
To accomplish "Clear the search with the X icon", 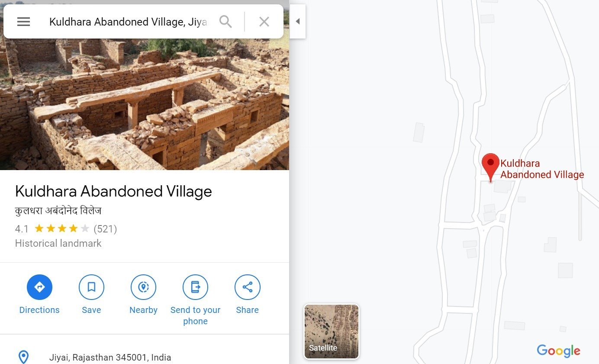I will click(x=264, y=22).
